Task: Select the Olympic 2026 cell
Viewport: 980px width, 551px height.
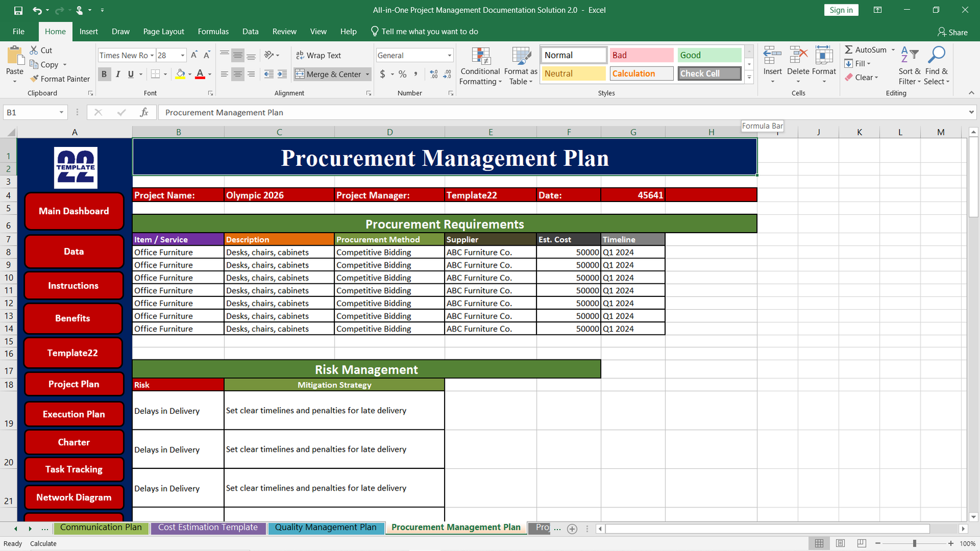Action: [279, 195]
